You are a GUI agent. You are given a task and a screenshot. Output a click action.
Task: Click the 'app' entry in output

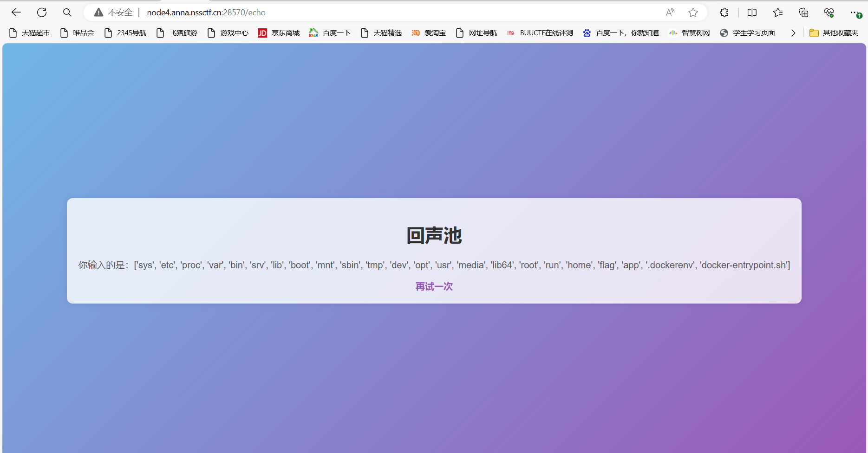(632, 265)
